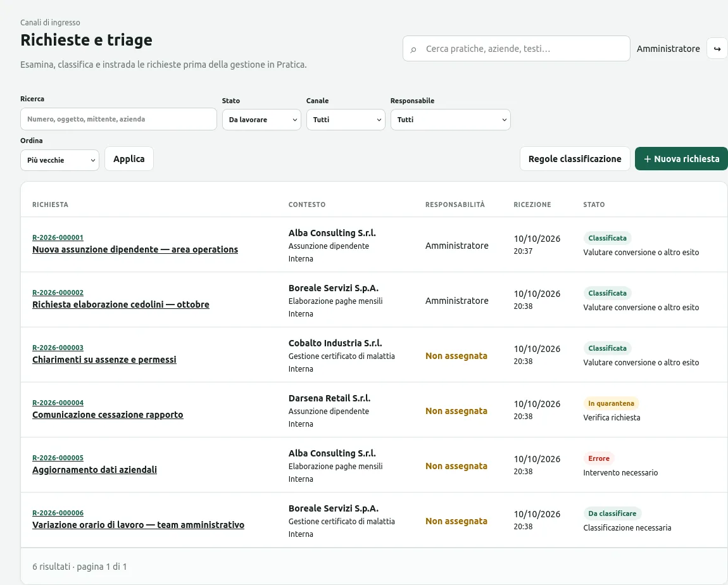728x585 pixels.
Task: Click '6 risultati · pagina 1 di 1' footer
Action: pyautogui.click(x=79, y=567)
